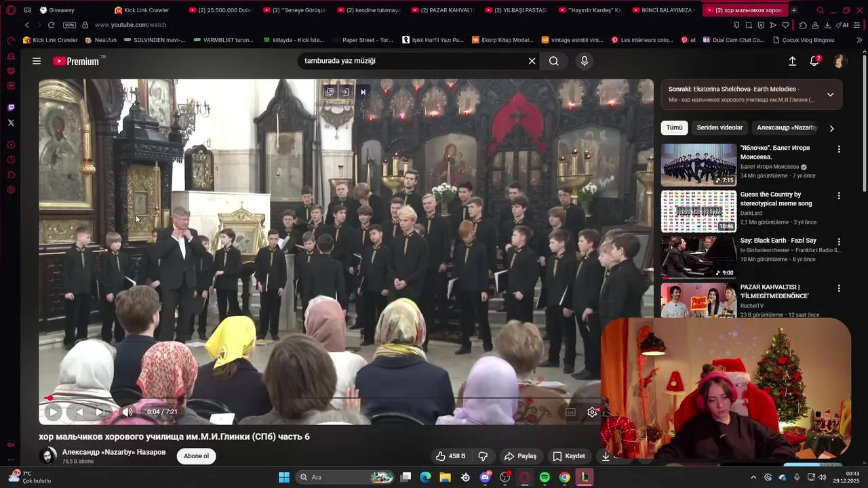Select the Tümü filter chip

click(x=674, y=127)
